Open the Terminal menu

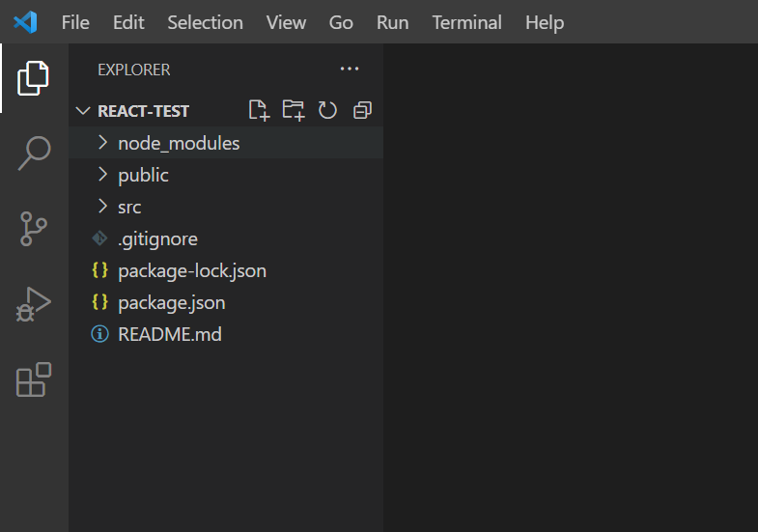point(467,22)
